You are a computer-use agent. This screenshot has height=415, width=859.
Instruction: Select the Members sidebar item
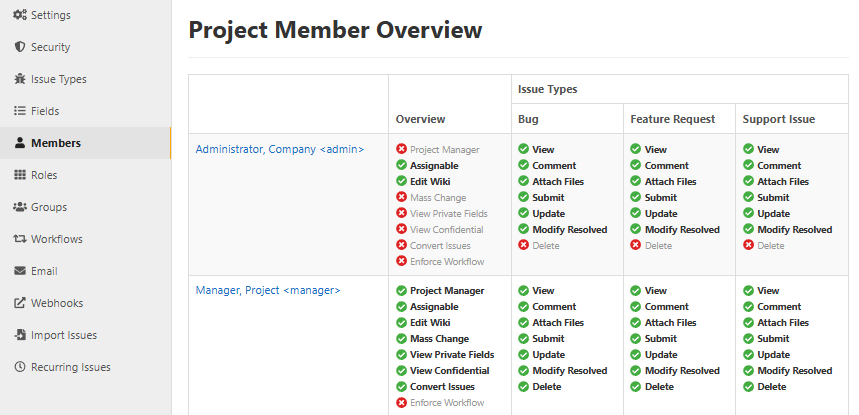(85, 143)
